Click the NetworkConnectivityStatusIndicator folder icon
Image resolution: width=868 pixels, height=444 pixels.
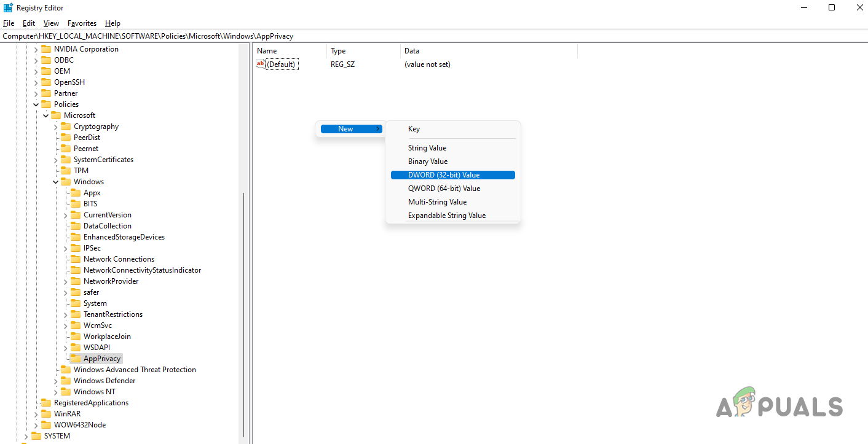click(x=76, y=270)
